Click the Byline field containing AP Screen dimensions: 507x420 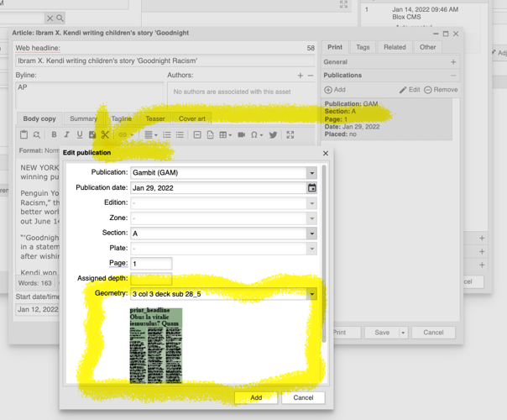tap(90, 95)
